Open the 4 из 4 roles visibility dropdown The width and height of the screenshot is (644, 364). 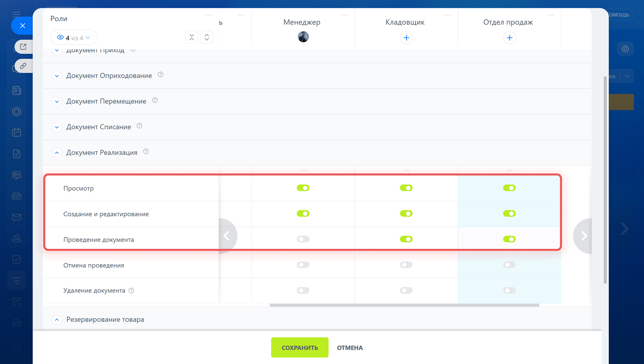74,38
